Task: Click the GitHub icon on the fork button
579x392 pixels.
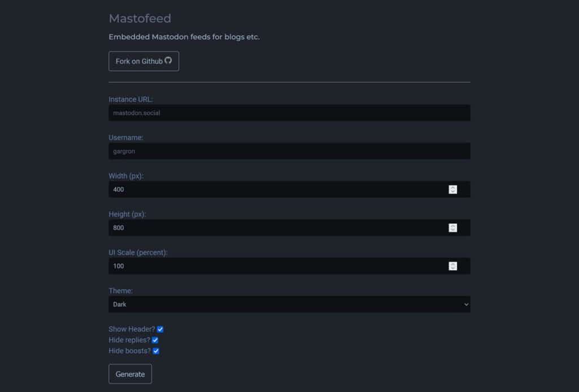Action: (x=167, y=61)
